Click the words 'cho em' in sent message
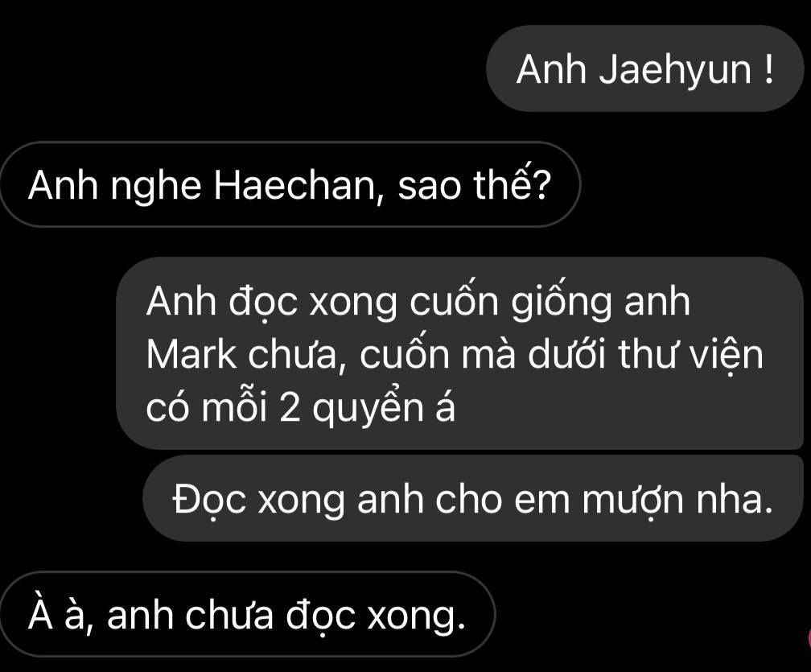This screenshot has width=811, height=672. (x=503, y=501)
